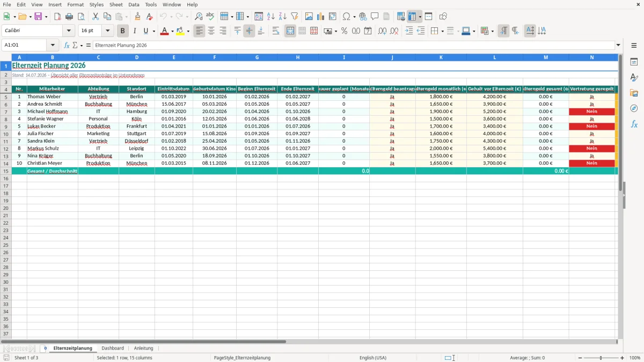This screenshot has height=362, width=644.
Task: Click the Sort Descending icon
Action: 283,17
